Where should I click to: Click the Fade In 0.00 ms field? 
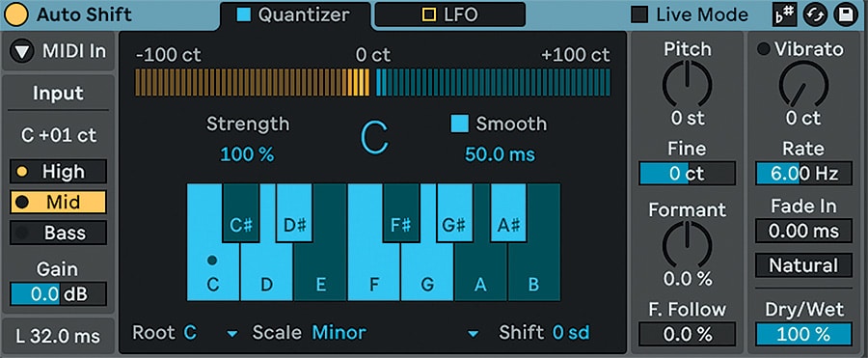tap(803, 231)
